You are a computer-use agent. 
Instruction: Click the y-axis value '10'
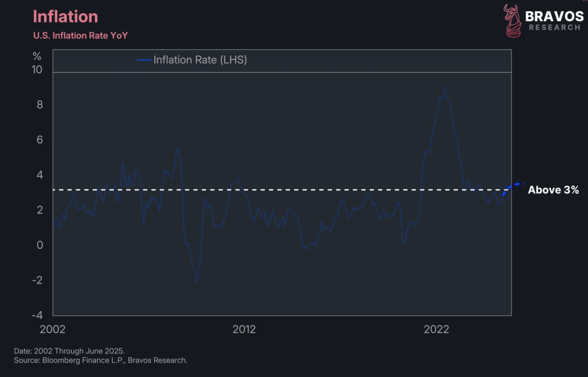(x=37, y=70)
